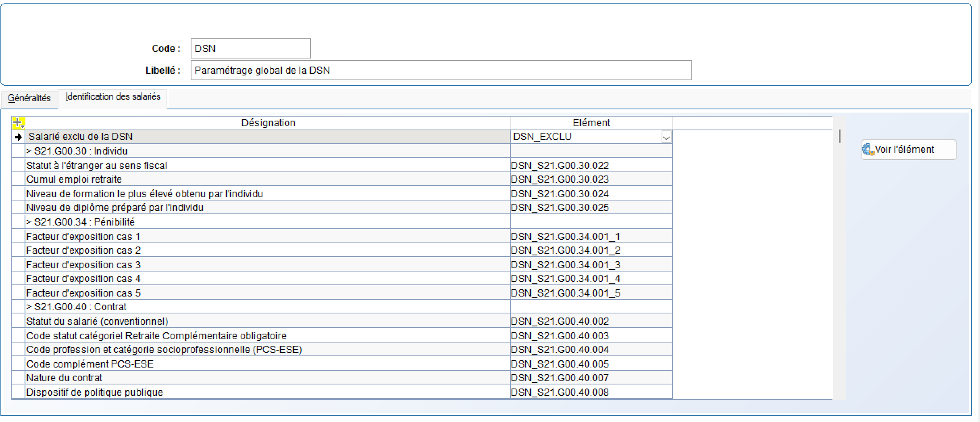Click the Voir l'élément button

[x=909, y=149]
